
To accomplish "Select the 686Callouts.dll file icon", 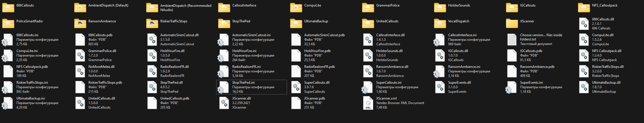I will (x=584, y=24).
